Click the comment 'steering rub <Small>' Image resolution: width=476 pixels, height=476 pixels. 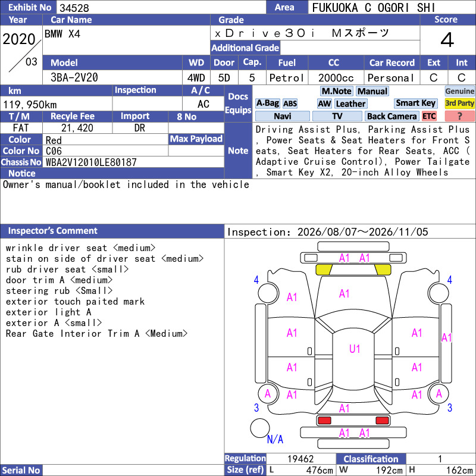pos(59,291)
